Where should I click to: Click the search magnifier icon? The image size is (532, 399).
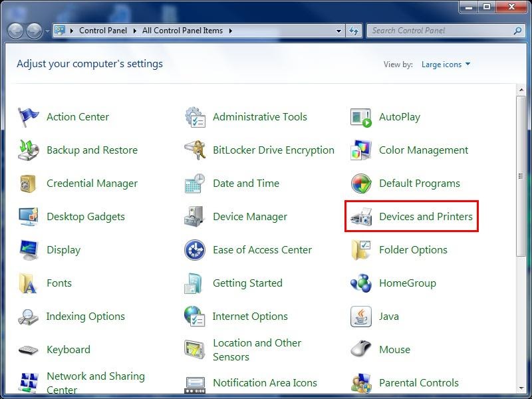(x=517, y=31)
